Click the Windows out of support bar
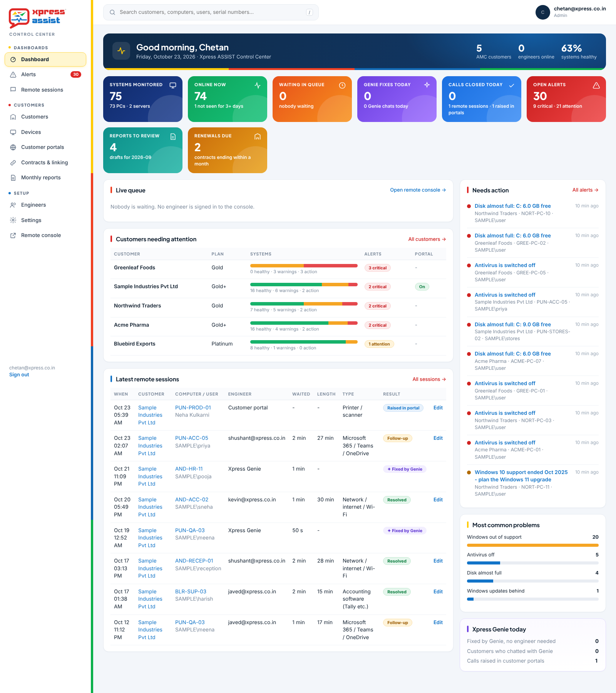 point(533,545)
